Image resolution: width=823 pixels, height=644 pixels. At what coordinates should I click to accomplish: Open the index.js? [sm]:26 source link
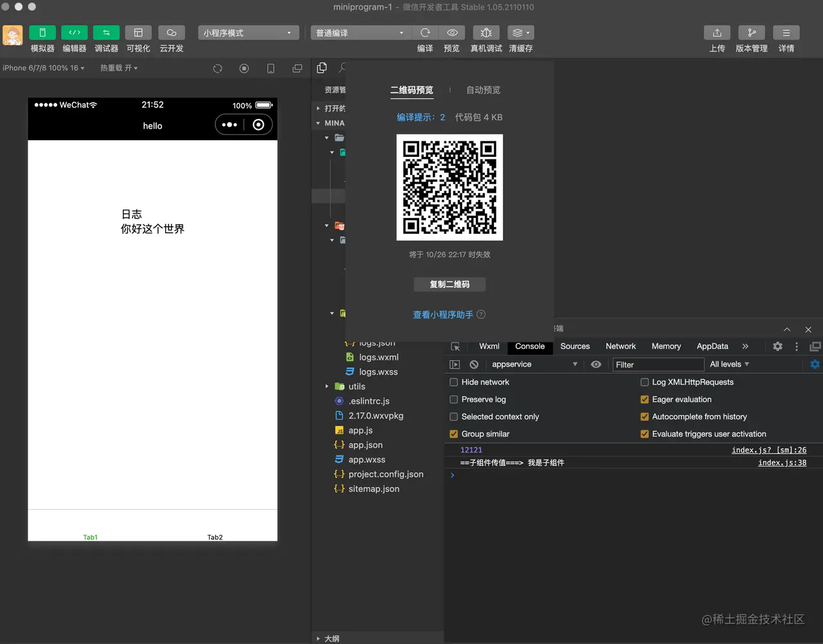[769, 450]
